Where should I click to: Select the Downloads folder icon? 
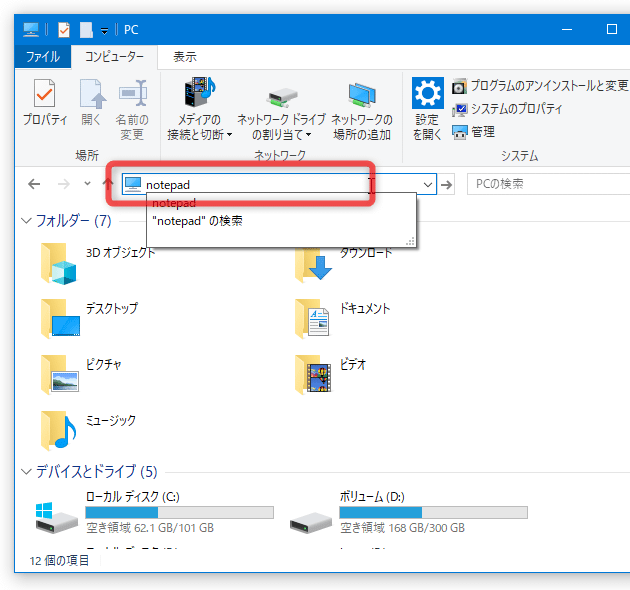[x=313, y=264]
